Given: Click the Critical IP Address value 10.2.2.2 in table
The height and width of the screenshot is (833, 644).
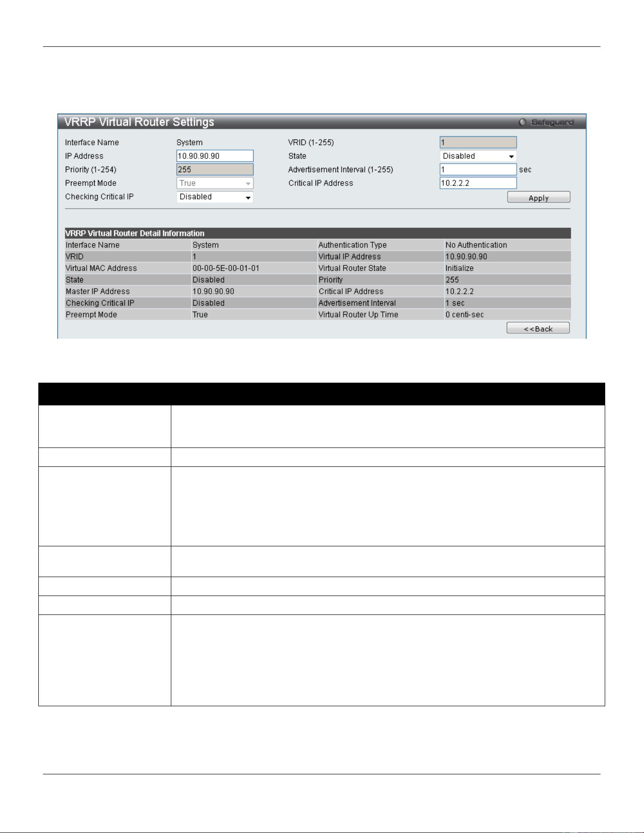Looking at the screenshot, I should tap(459, 291).
